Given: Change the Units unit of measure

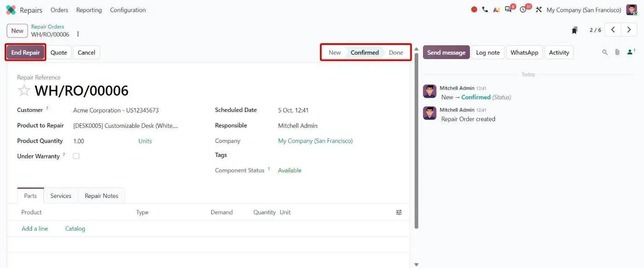Looking at the screenshot, I should pyautogui.click(x=145, y=141).
